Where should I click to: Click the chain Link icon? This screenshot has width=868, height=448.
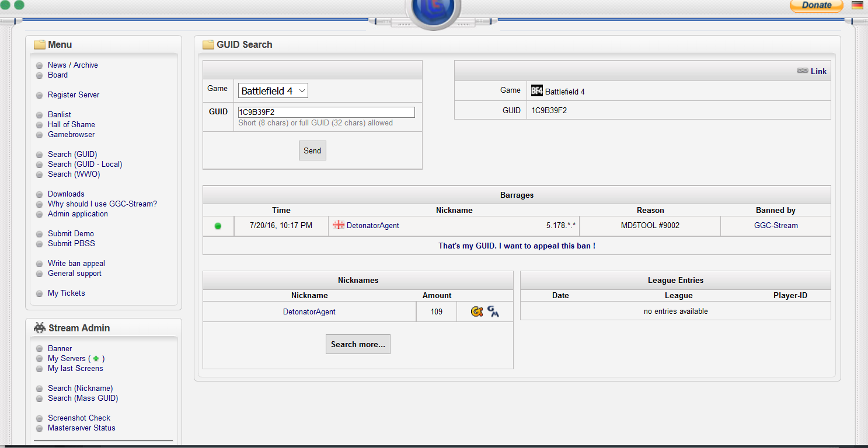pos(803,71)
